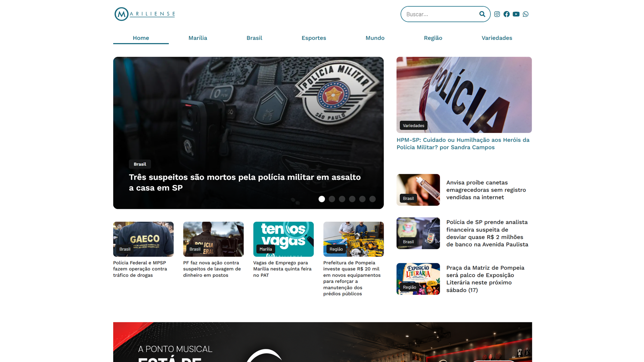Click the Pompeia tools equipment thumbnail
The height and width of the screenshot is (362, 644).
coord(353,239)
